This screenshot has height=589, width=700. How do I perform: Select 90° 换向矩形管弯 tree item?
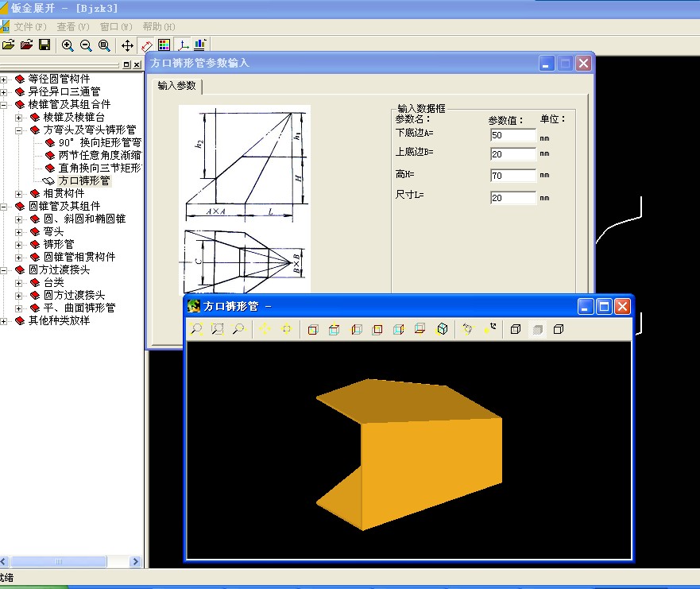click(x=100, y=143)
